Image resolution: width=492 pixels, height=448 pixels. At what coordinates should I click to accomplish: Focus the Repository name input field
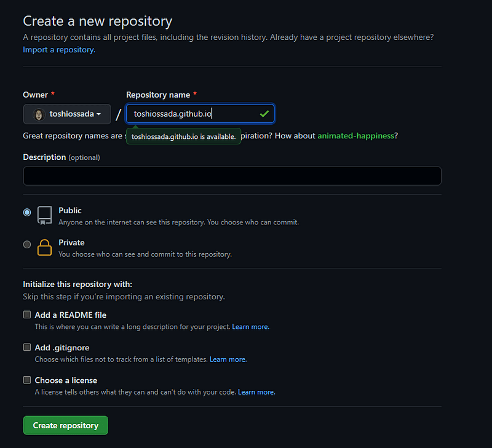tap(200, 114)
